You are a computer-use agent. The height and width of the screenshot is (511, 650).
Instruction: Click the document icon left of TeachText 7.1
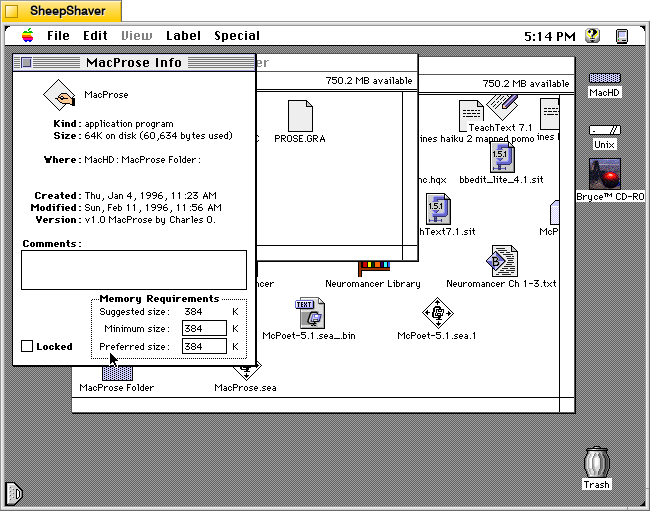[x=471, y=116]
